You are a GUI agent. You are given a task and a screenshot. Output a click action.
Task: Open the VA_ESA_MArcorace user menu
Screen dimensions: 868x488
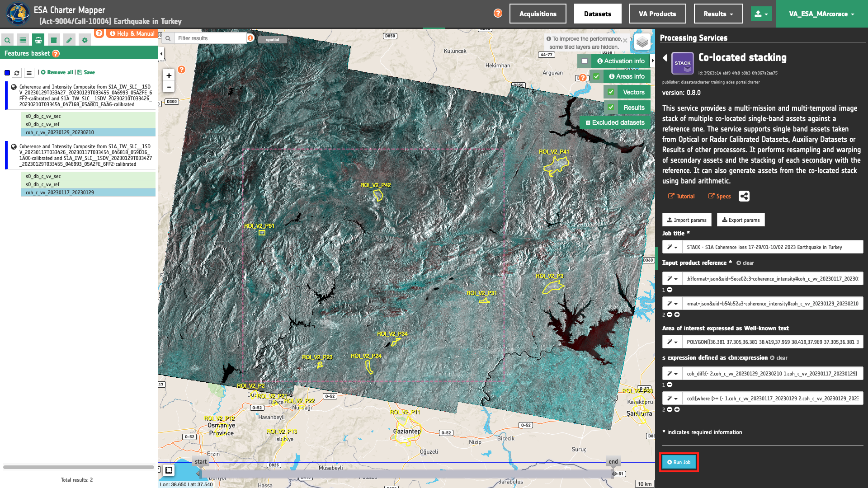click(x=821, y=14)
